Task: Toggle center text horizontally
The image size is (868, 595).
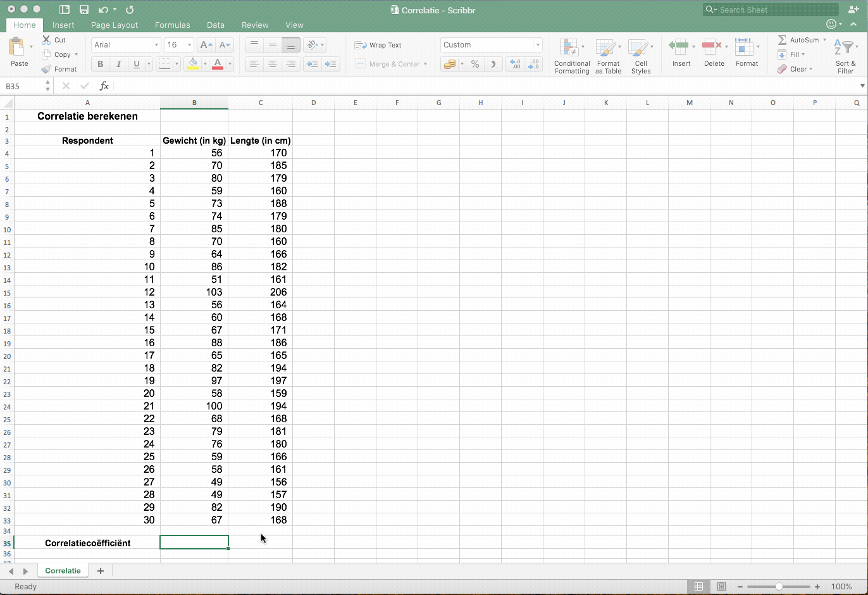Action: click(272, 64)
